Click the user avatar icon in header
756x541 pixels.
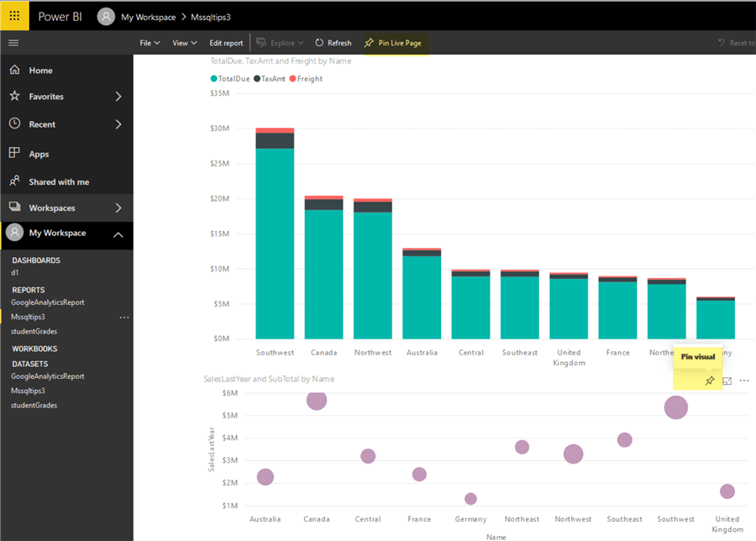pos(106,17)
